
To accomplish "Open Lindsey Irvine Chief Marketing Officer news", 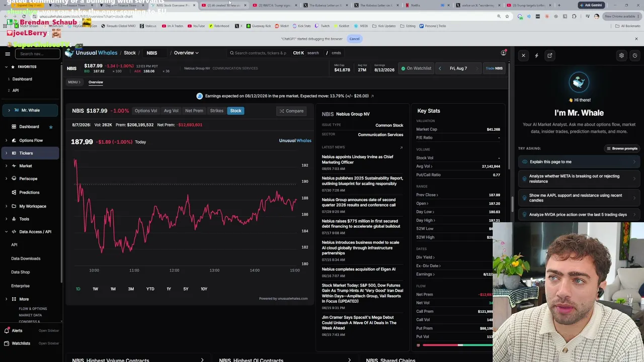I will (x=358, y=159).
